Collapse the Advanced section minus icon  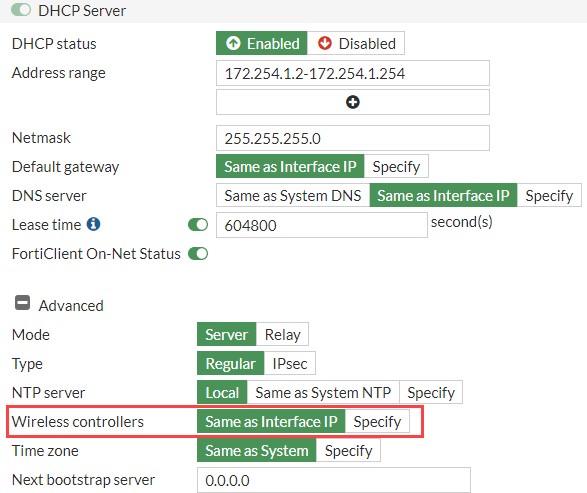click(x=22, y=303)
